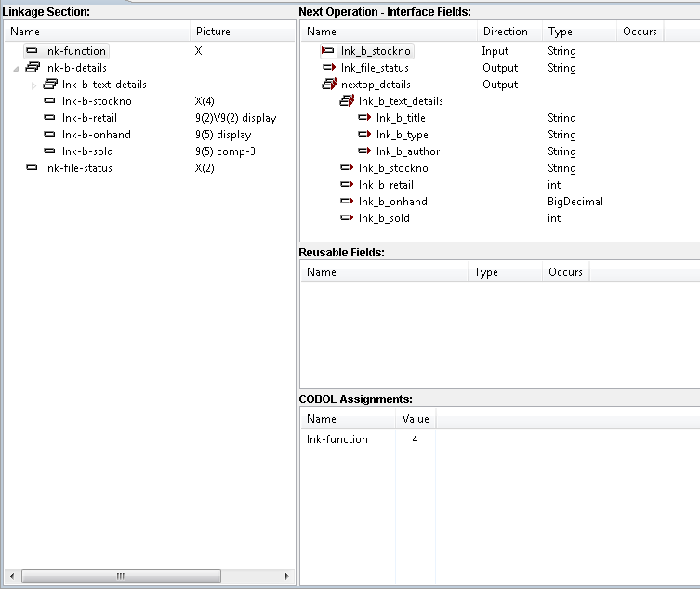Click the arrow icon next to lnk_b_author
700x589 pixels.
click(x=363, y=151)
